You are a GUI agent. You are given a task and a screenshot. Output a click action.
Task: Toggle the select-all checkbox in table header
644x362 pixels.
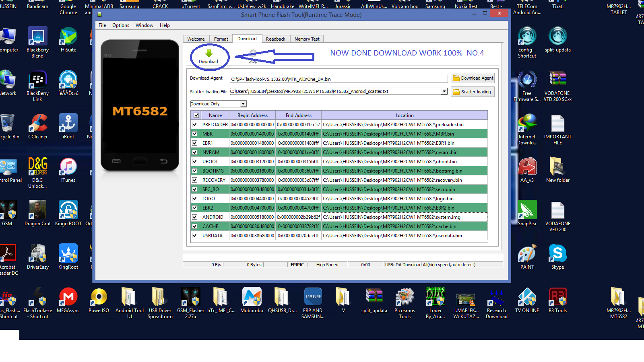(x=196, y=115)
